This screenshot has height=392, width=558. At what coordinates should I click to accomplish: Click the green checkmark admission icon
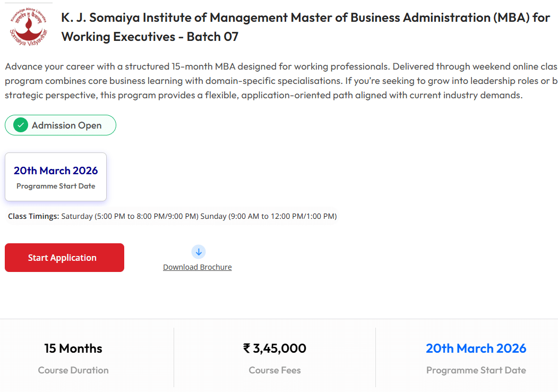21,125
